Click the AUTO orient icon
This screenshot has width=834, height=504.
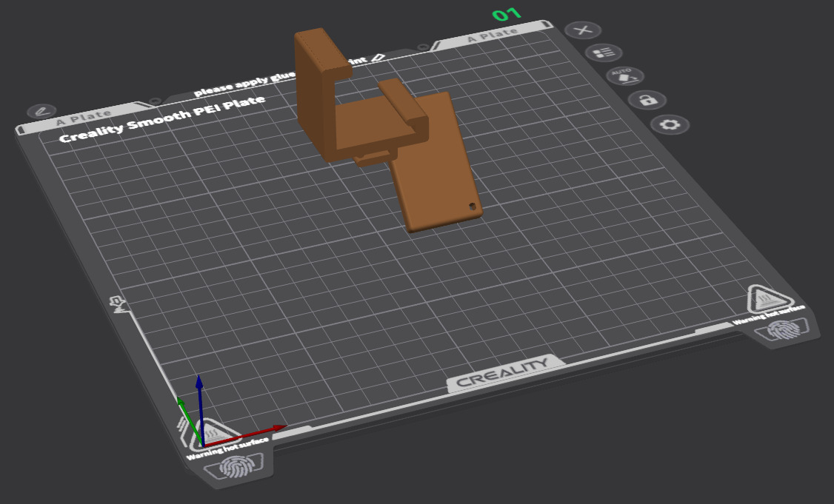click(625, 75)
